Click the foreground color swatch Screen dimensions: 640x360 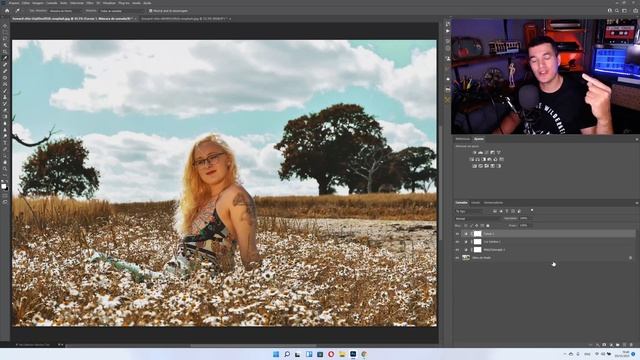tap(3, 186)
